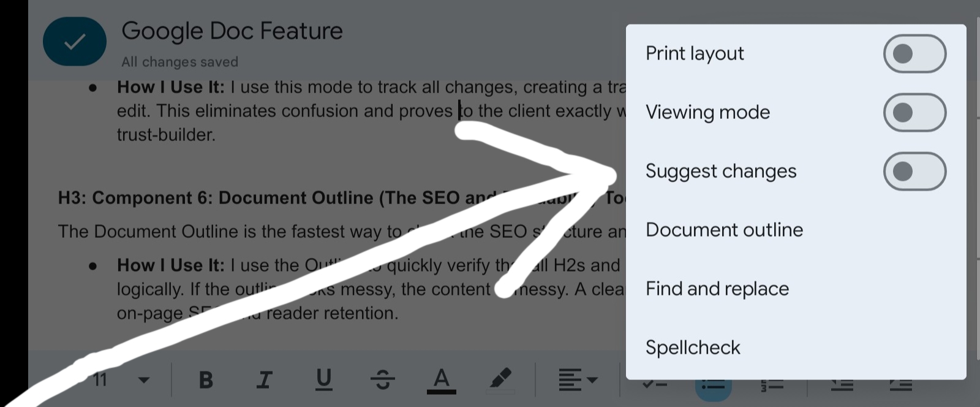Viewport: 980px width, 407px height.
Task: Increase indent of paragraph
Action: pyautogui.click(x=901, y=386)
